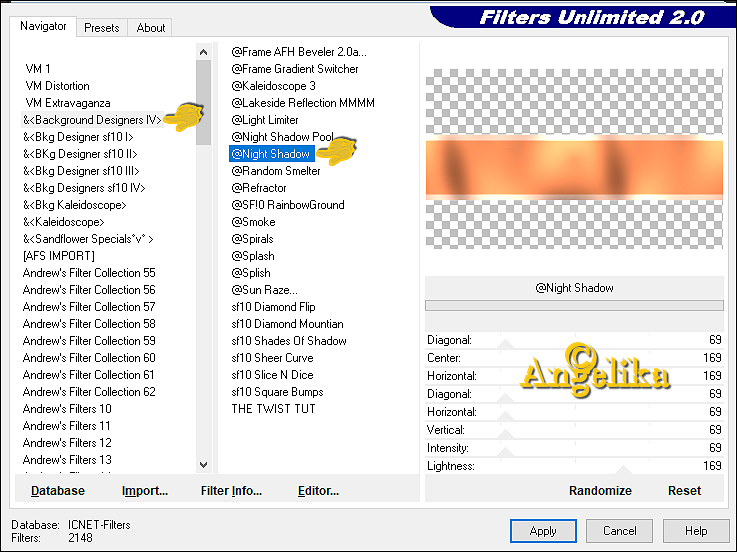Select Andrew's Filter Collection 55

coord(89,273)
